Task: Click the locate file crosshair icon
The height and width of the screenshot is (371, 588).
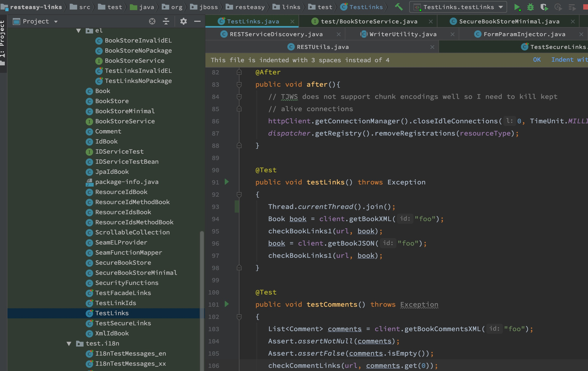Action: [152, 21]
